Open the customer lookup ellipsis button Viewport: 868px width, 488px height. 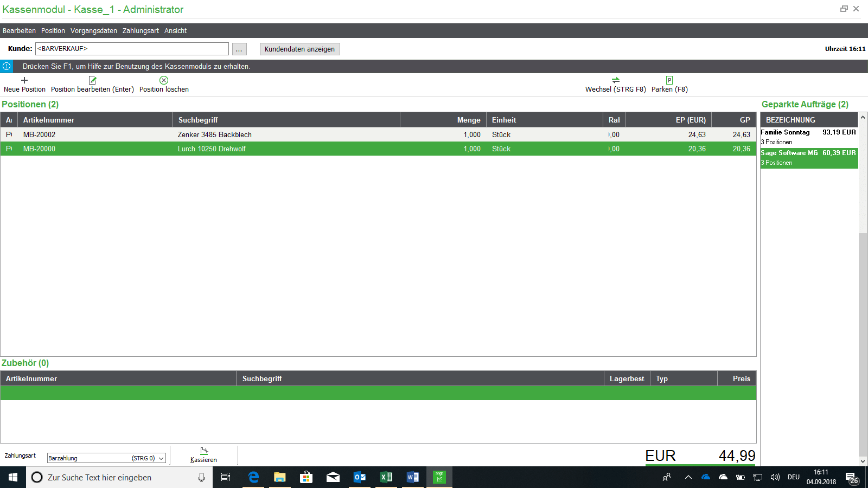point(239,49)
